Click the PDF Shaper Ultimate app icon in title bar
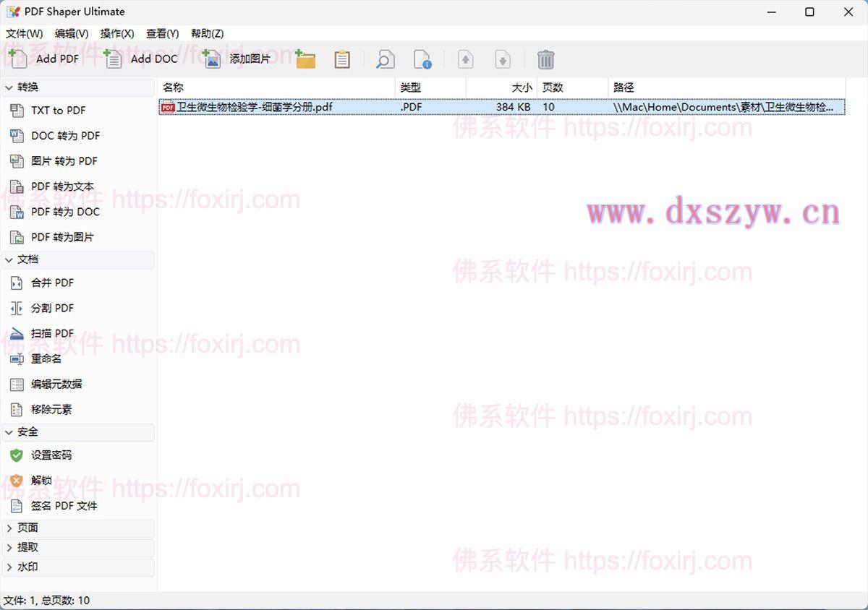This screenshot has height=610, width=868. tap(13, 12)
